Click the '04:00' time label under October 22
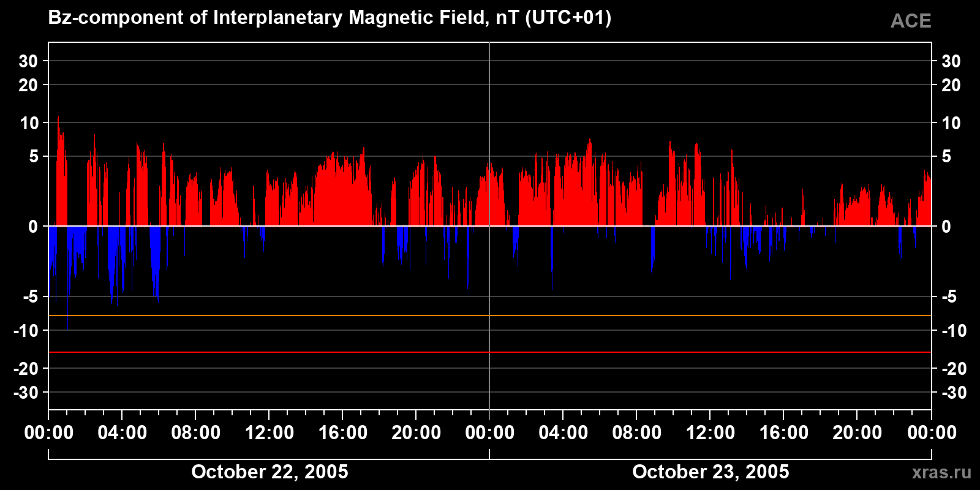 (123, 432)
